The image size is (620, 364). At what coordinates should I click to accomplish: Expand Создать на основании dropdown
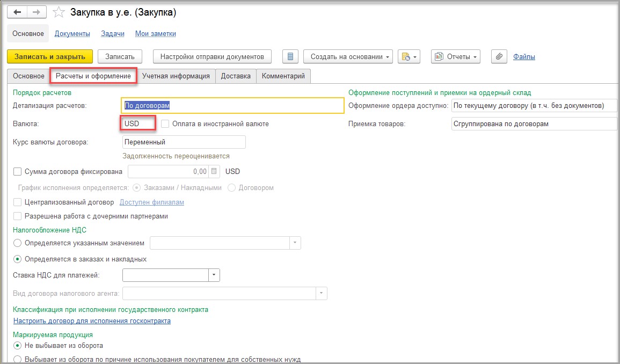pos(348,56)
